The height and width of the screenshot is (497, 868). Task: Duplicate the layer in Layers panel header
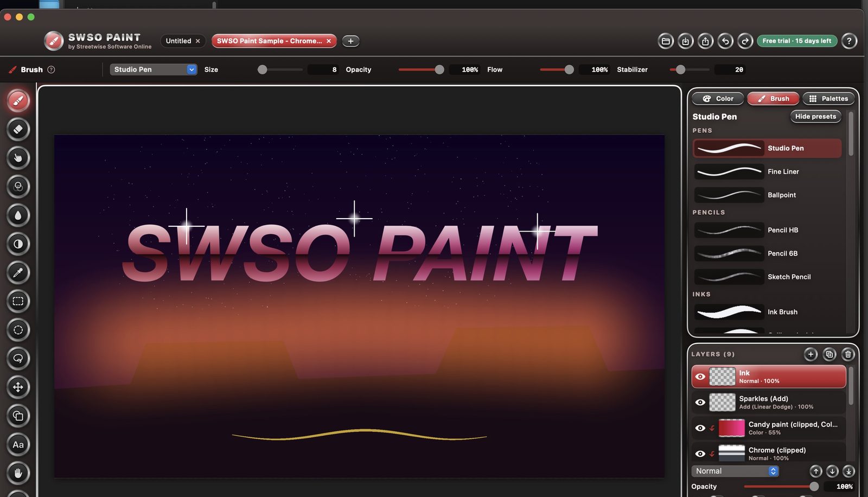click(x=829, y=354)
